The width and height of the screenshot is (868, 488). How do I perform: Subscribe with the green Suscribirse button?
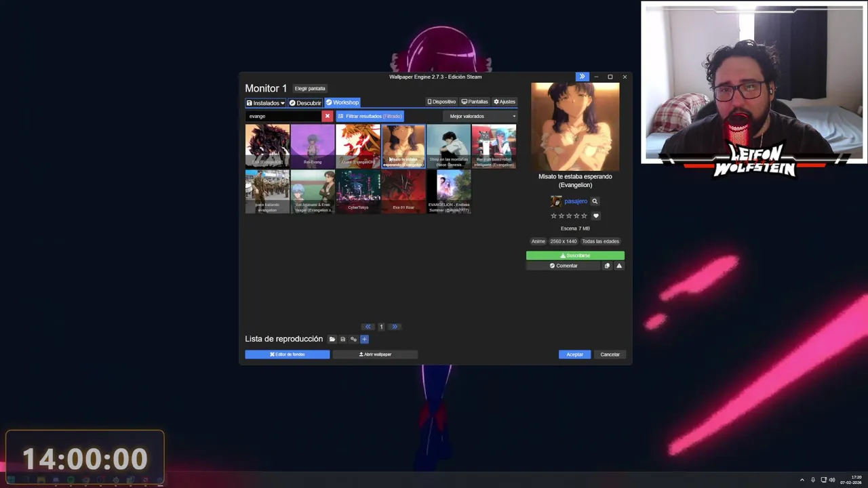575,256
